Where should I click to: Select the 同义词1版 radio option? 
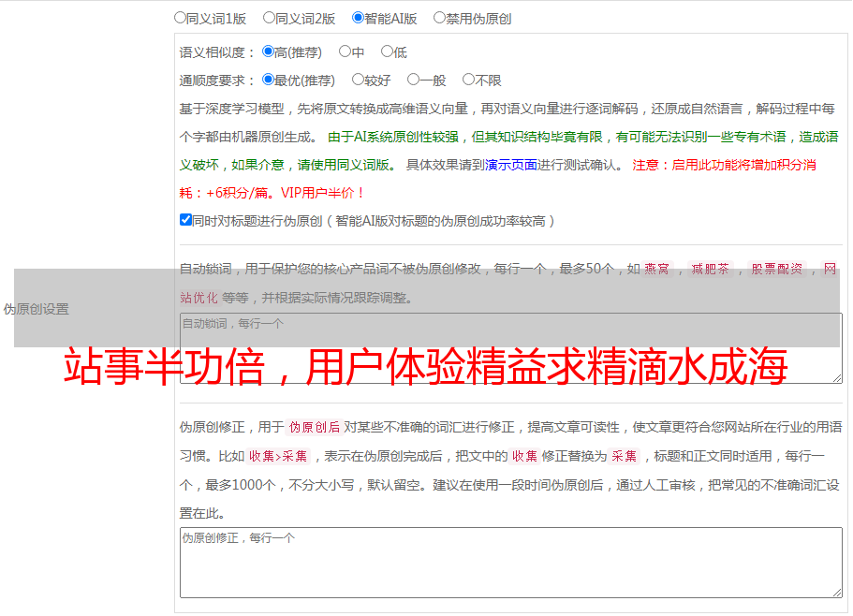click(180, 18)
